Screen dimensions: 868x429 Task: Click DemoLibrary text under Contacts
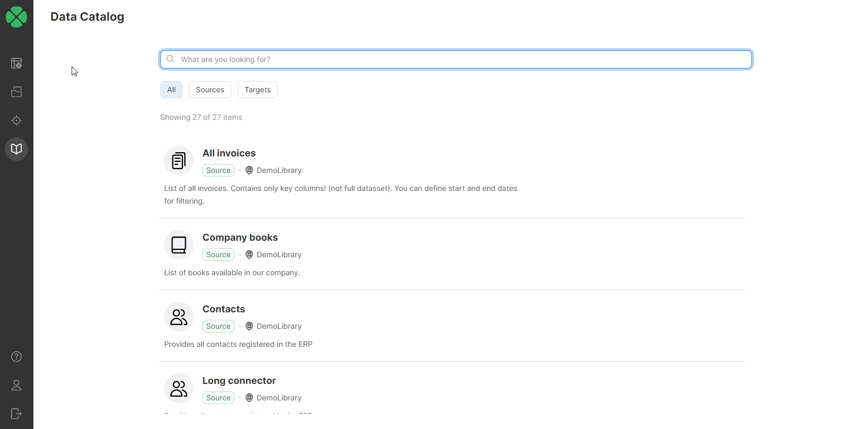279,326
